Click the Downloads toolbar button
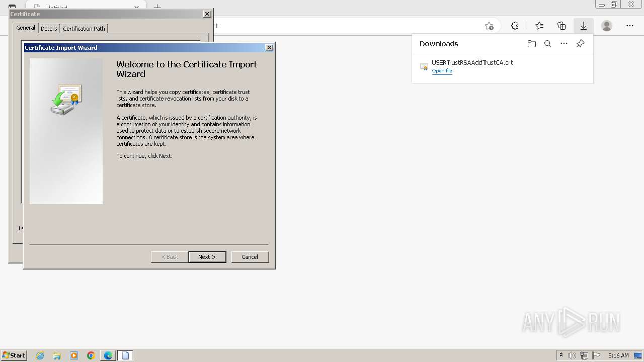Image resolution: width=644 pixels, height=362 pixels. (584, 26)
